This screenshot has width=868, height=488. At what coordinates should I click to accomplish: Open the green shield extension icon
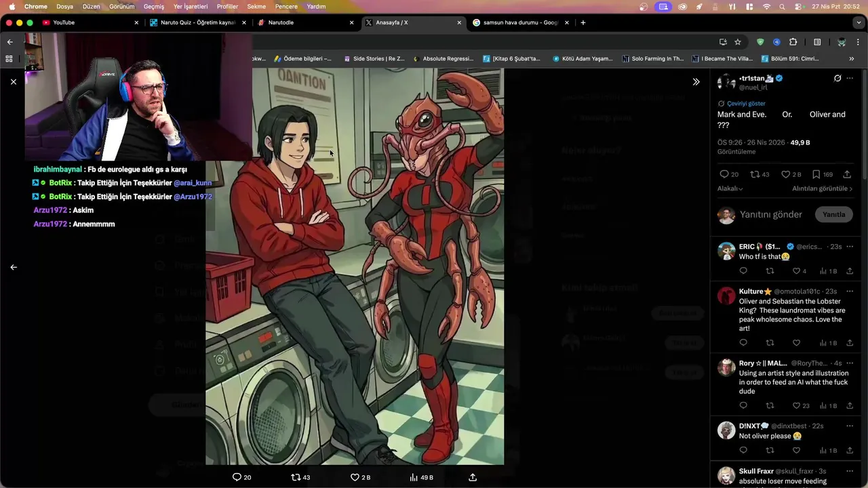click(x=760, y=42)
